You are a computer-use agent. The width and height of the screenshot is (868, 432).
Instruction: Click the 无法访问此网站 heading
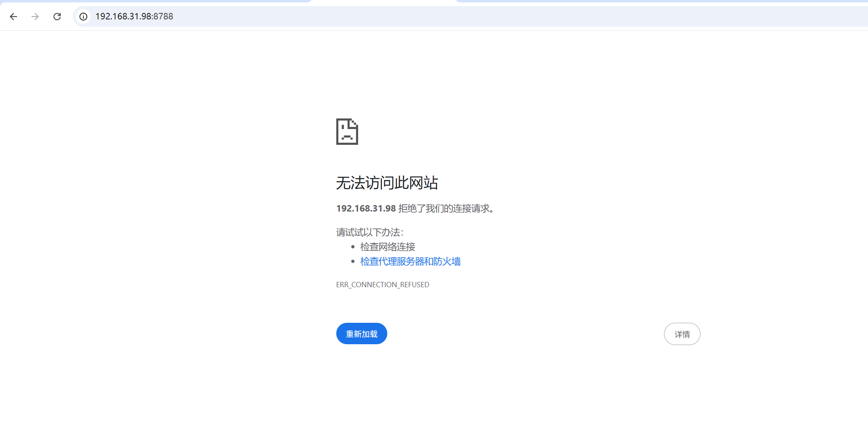[x=387, y=183]
